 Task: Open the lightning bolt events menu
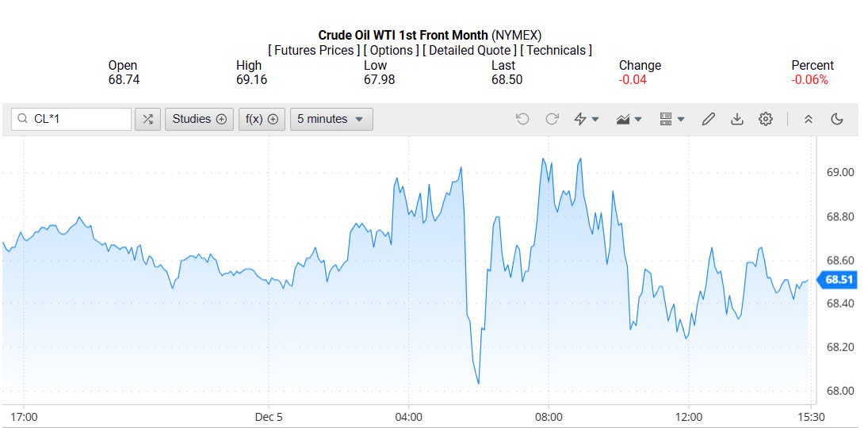tap(586, 119)
